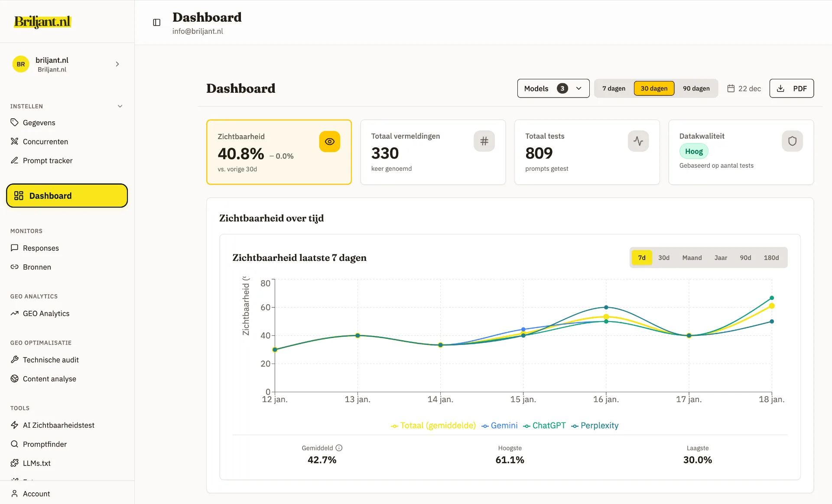The image size is (832, 504).
Task: Click the calendar icon beside 22 dec
Action: [x=731, y=88]
